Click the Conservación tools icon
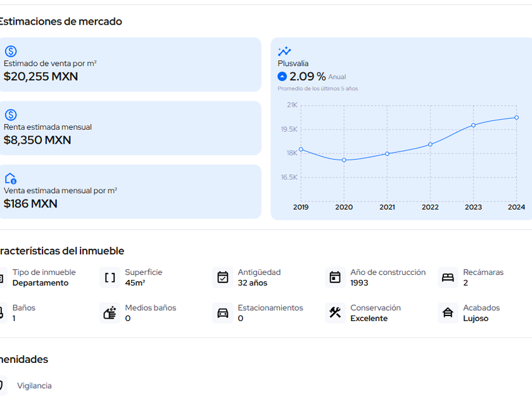The image size is (532, 399). point(336,313)
